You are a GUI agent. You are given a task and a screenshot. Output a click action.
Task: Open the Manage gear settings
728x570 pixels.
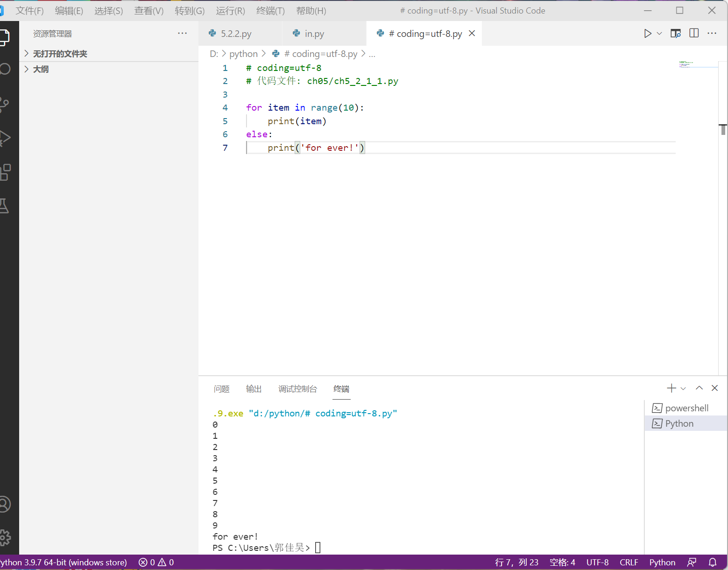click(x=5, y=538)
